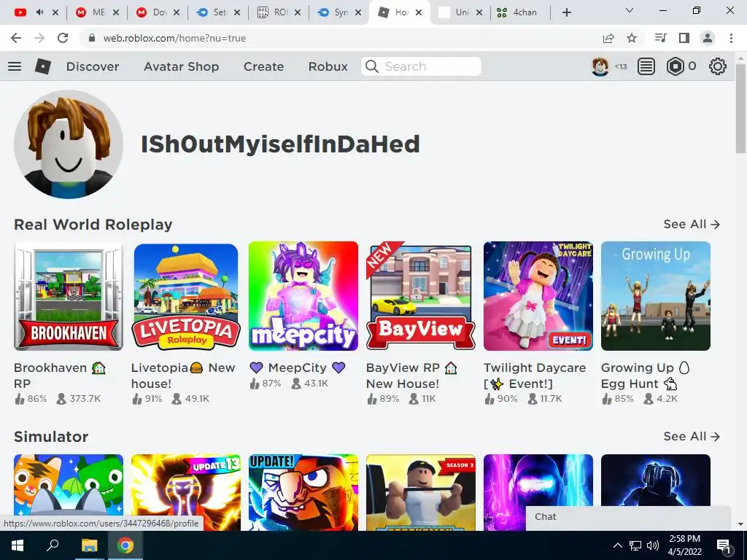The width and height of the screenshot is (747, 560).
Task: Open Create in the navbar
Action: (x=263, y=66)
